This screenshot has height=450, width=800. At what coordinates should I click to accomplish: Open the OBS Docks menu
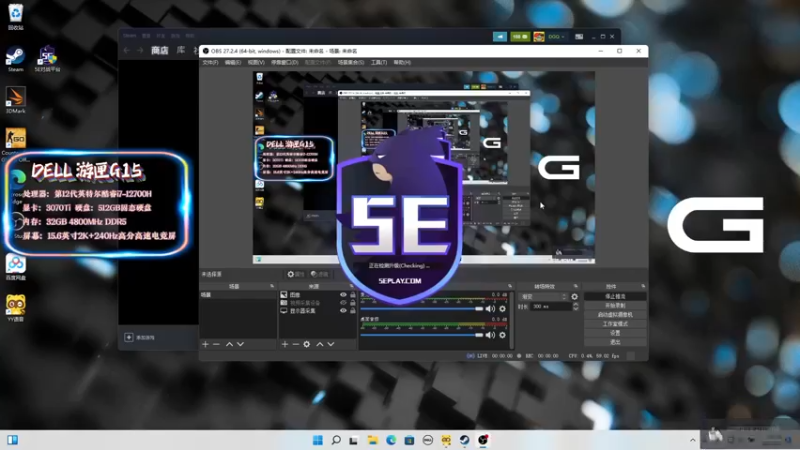285,62
